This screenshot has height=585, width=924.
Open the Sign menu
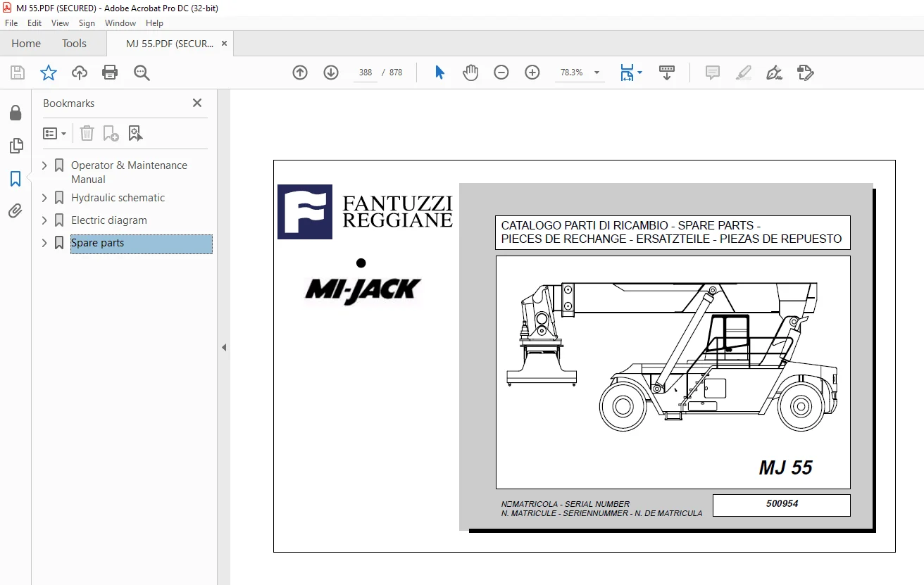click(x=87, y=23)
